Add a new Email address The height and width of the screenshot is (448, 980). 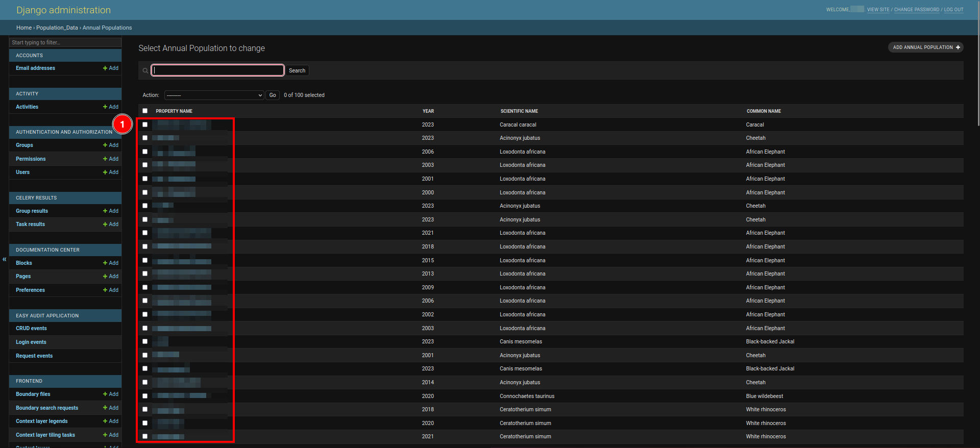click(x=111, y=68)
